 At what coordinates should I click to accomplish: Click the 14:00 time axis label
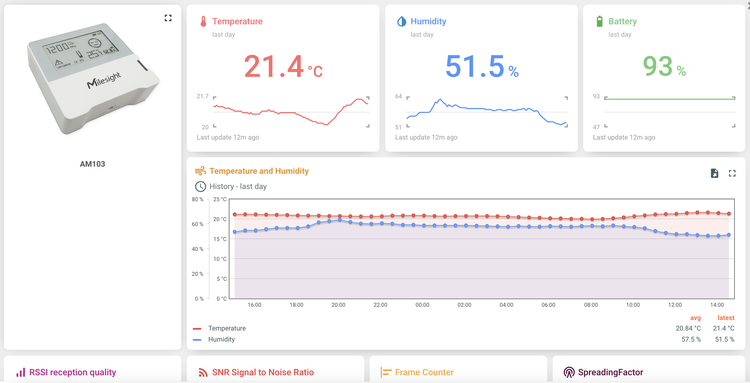pos(717,305)
